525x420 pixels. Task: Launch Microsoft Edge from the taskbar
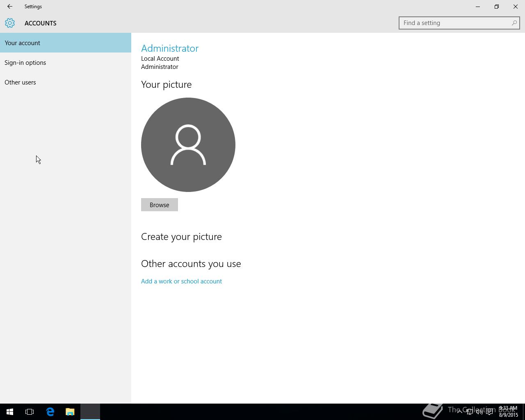[50, 412]
